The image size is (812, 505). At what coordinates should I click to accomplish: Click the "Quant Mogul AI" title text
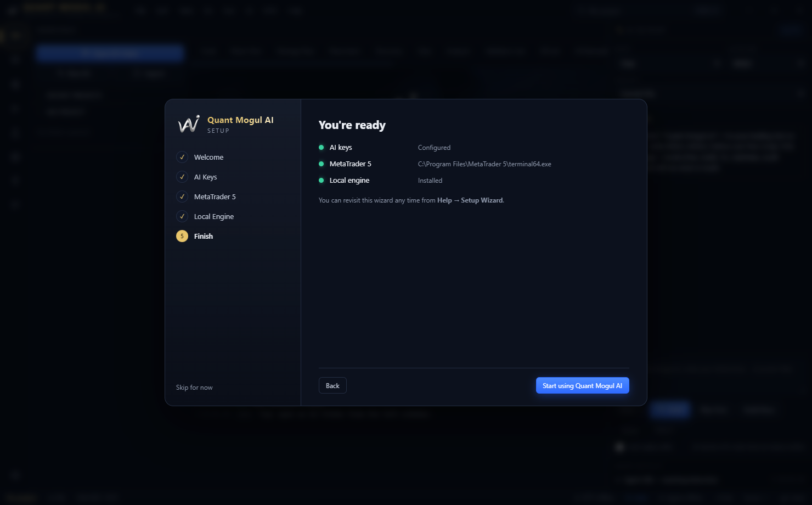point(240,120)
